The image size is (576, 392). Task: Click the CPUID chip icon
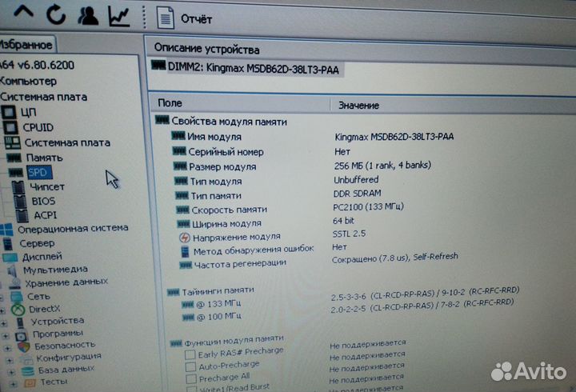(x=10, y=127)
